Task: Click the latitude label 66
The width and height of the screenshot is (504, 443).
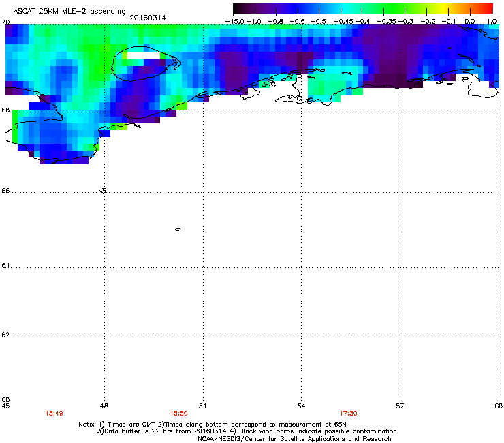Action: coord(5,191)
